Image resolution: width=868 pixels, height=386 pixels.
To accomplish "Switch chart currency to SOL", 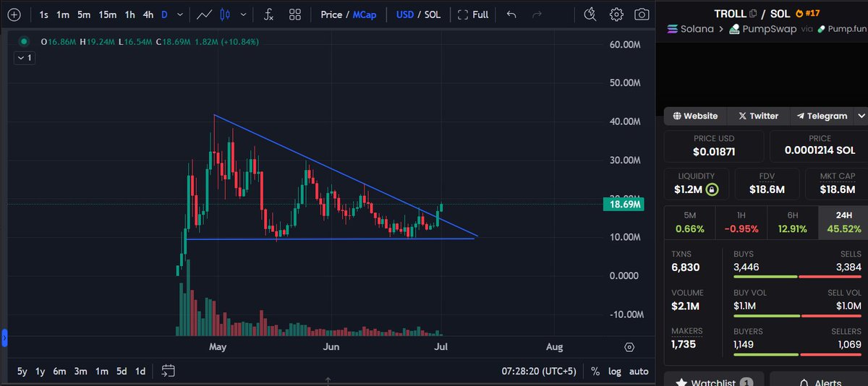I will 433,14.
